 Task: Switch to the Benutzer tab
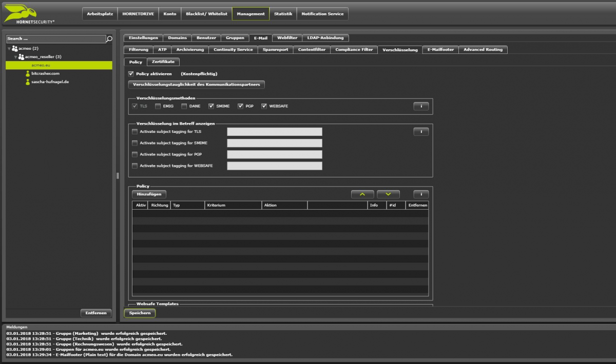click(206, 38)
